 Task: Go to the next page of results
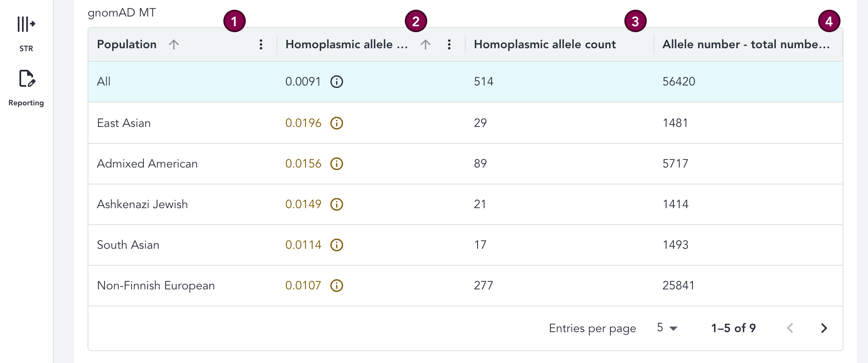(x=824, y=328)
